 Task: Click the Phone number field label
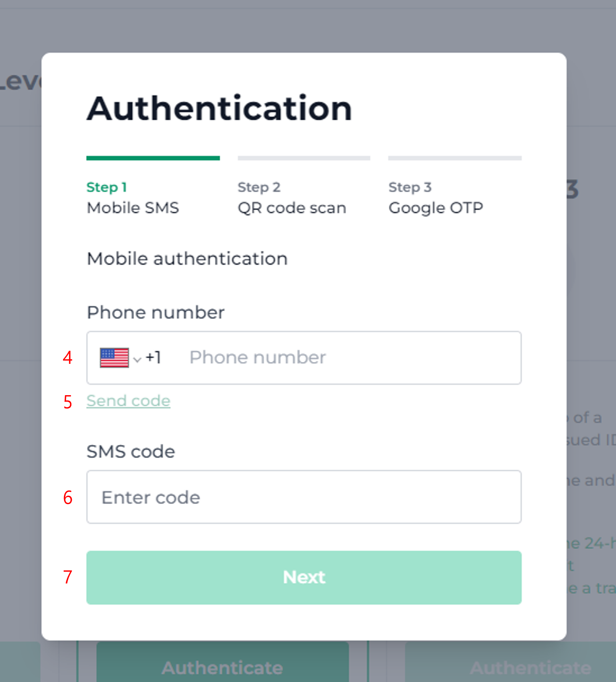pos(156,312)
